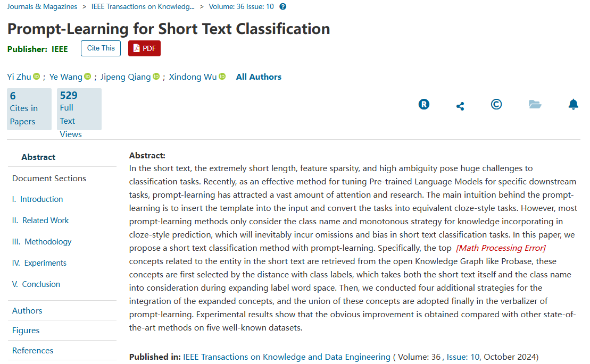This screenshot has width=590, height=364.
Task: Click the copyright icon
Action: (496, 104)
